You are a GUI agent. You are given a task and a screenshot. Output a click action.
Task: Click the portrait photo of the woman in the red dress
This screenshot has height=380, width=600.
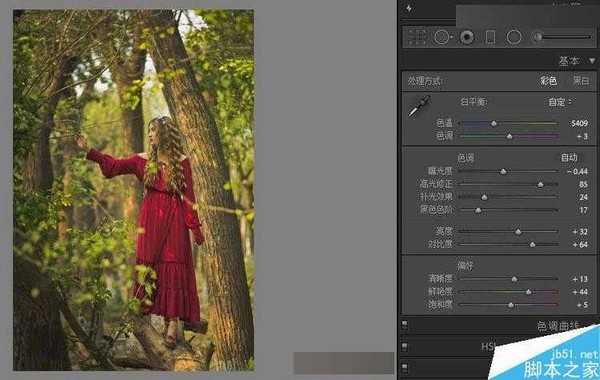click(134, 190)
